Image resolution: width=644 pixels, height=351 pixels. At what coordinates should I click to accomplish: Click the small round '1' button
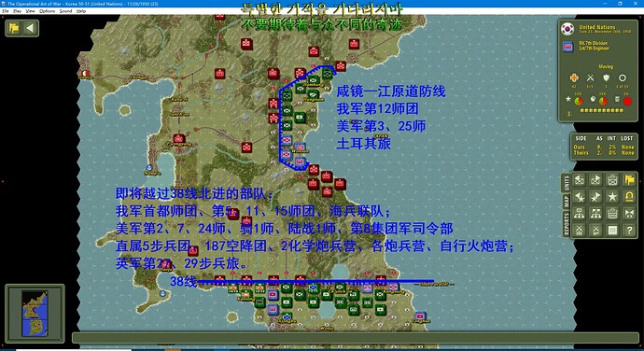568,114
